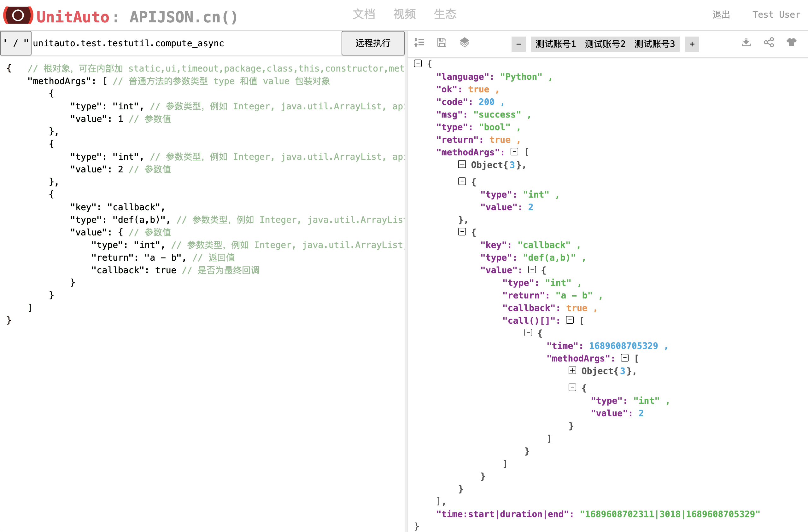808x532 pixels.
Task: Click the download icon in the toolbar
Action: tap(746, 43)
